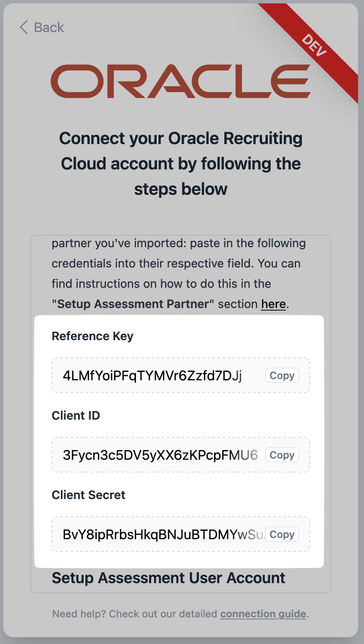Open the detailed connection guide link

263,614
